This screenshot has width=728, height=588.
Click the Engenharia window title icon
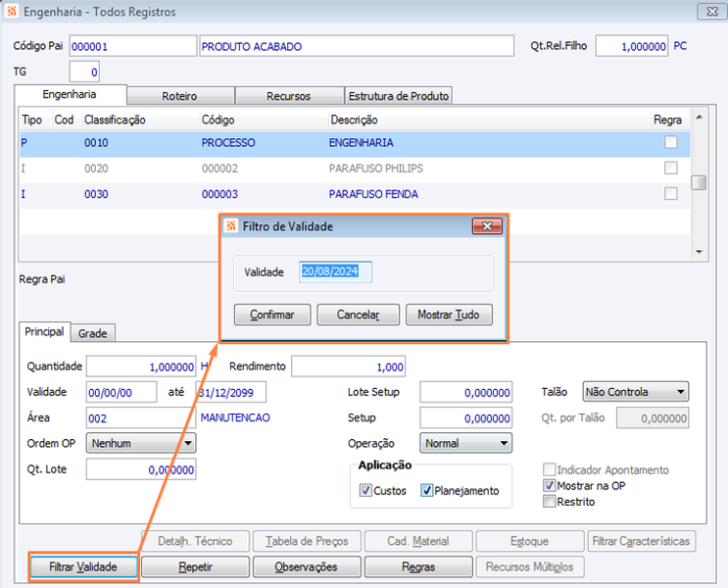tap(11, 12)
